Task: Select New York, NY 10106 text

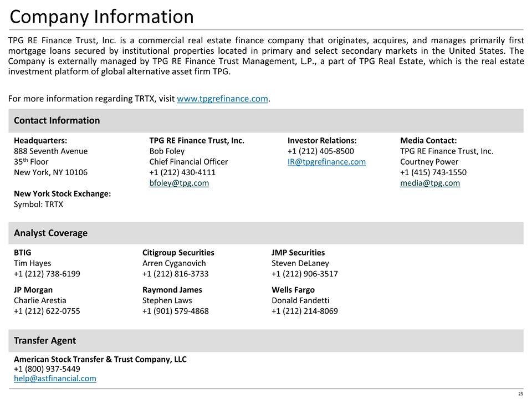Action: tap(50, 172)
